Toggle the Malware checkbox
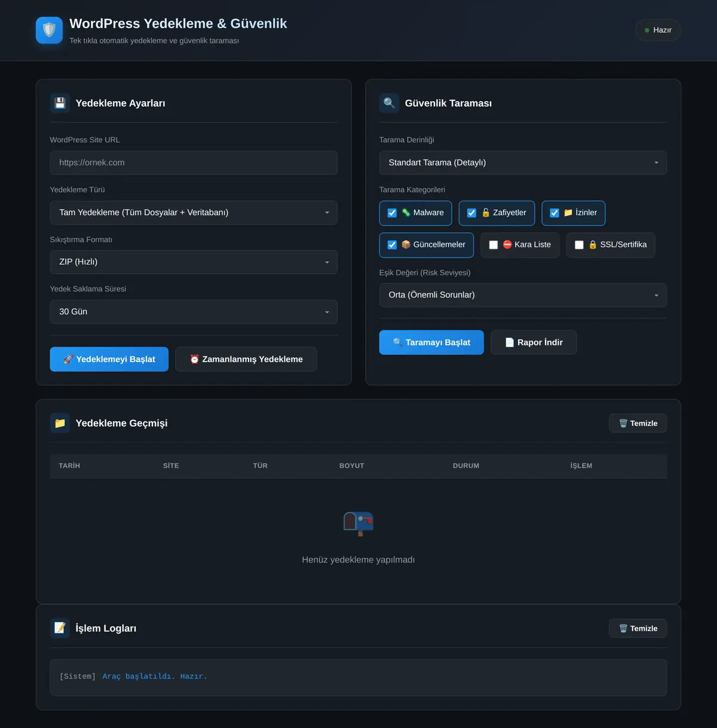Image resolution: width=717 pixels, height=728 pixels. (x=392, y=213)
